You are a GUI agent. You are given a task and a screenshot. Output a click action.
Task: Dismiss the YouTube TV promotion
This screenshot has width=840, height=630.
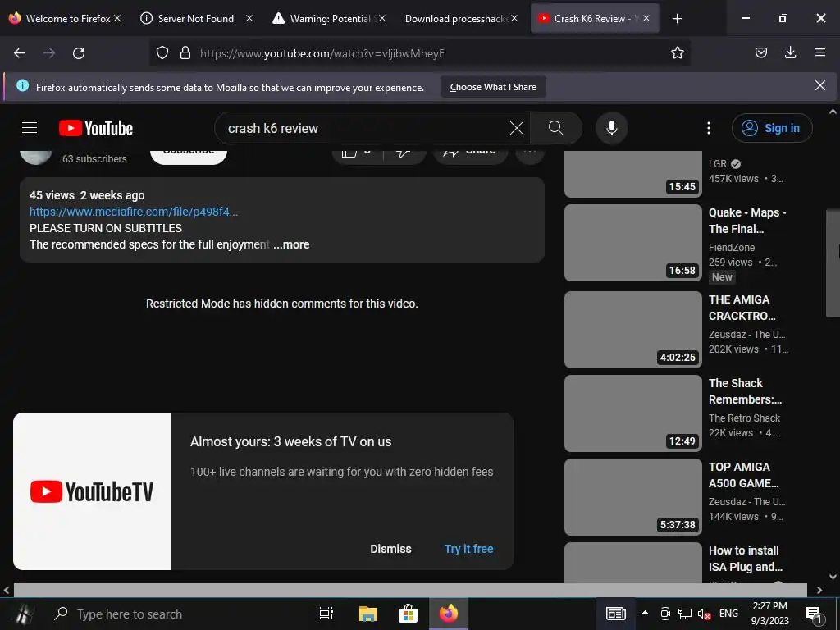tap(390, 549)
